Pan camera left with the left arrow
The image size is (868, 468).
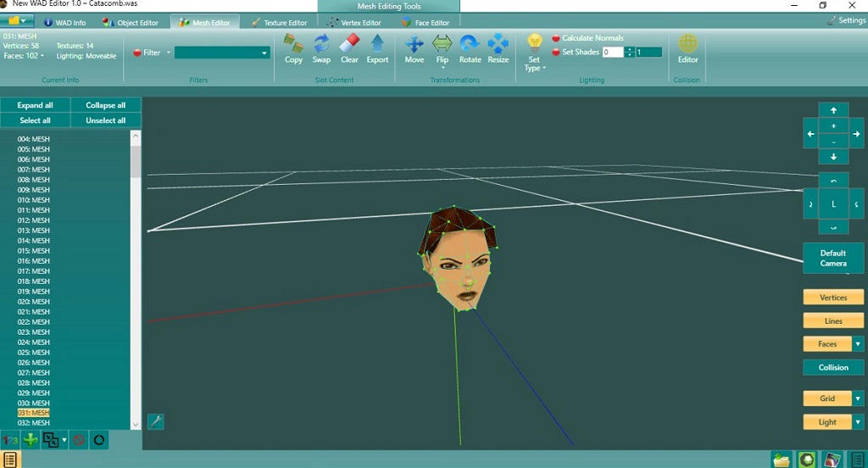tap(810, 133)
